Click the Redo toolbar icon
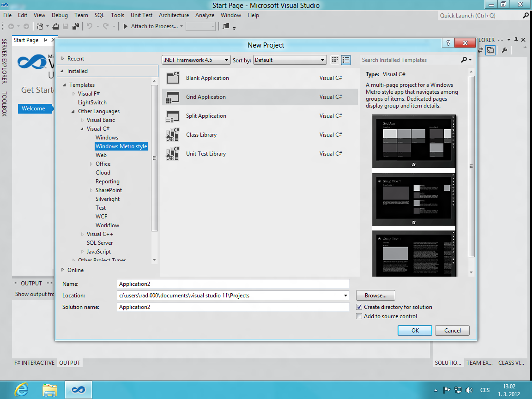The width and height of the screenshot is (532, 399). (106, 26)
